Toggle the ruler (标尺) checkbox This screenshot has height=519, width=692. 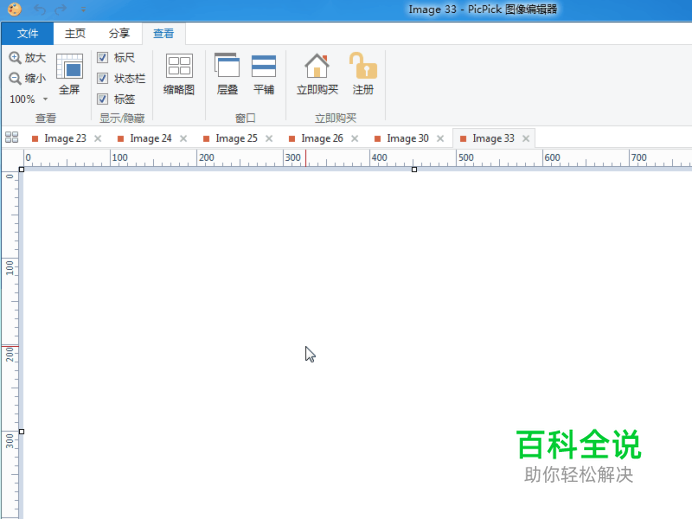pos(102,57)
